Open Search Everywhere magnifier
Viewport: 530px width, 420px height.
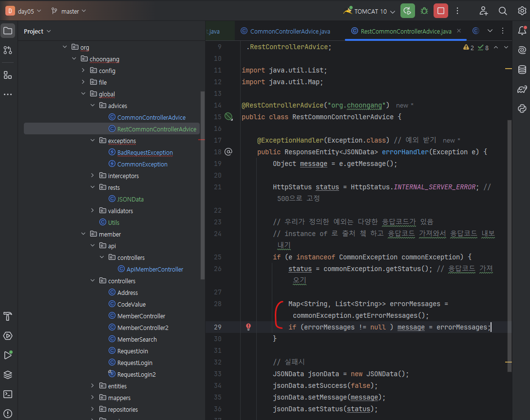pos(503,11)
